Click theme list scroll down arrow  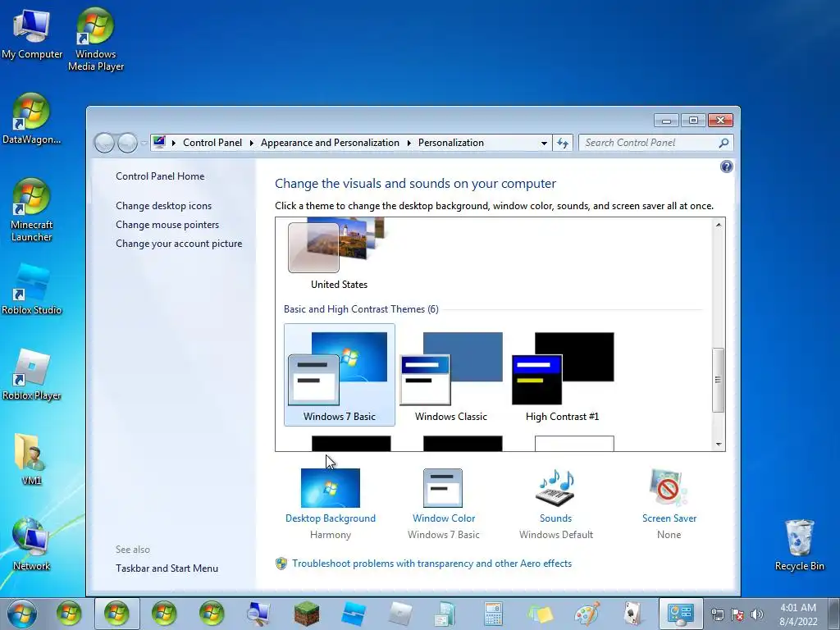coord(719,444)
